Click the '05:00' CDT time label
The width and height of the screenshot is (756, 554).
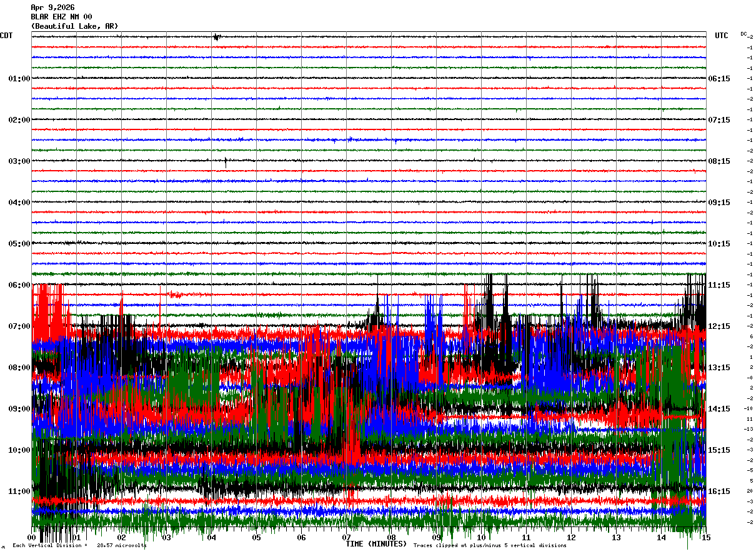click(x=19, y=244)
